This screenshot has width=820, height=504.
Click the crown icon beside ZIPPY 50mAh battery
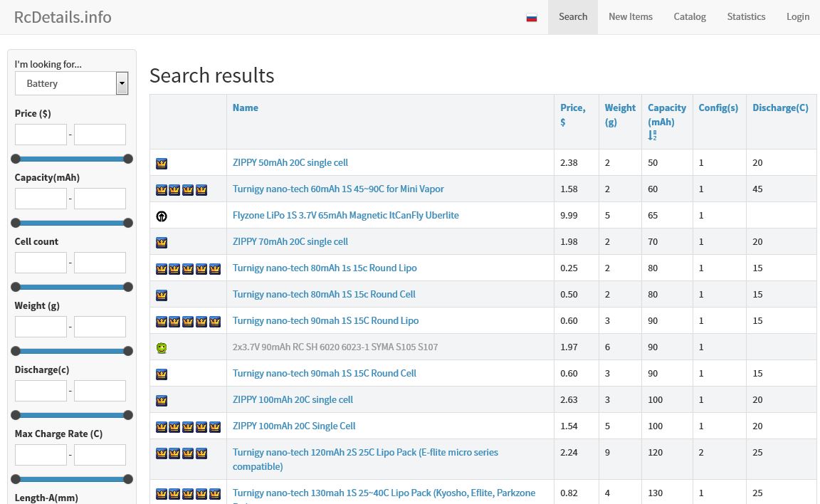[162, 164]
